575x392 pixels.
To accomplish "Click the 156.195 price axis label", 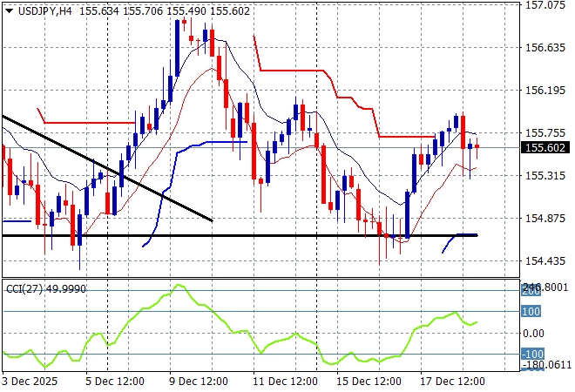I will click(x=545, y=91).
